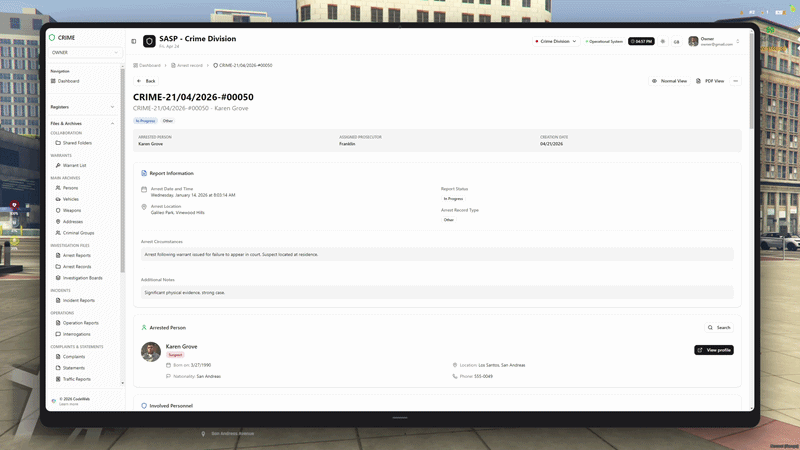Viewport: 800px width, 450px height.
Task: Click the Warrant List key icon
Action: pyautogui.click(x=58, y=165)
